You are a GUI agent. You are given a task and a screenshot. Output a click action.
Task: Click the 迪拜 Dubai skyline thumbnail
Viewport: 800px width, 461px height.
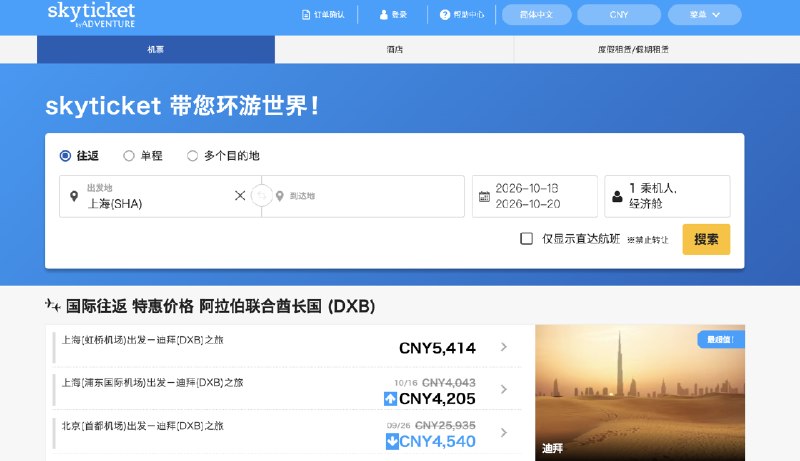(640, 393)
